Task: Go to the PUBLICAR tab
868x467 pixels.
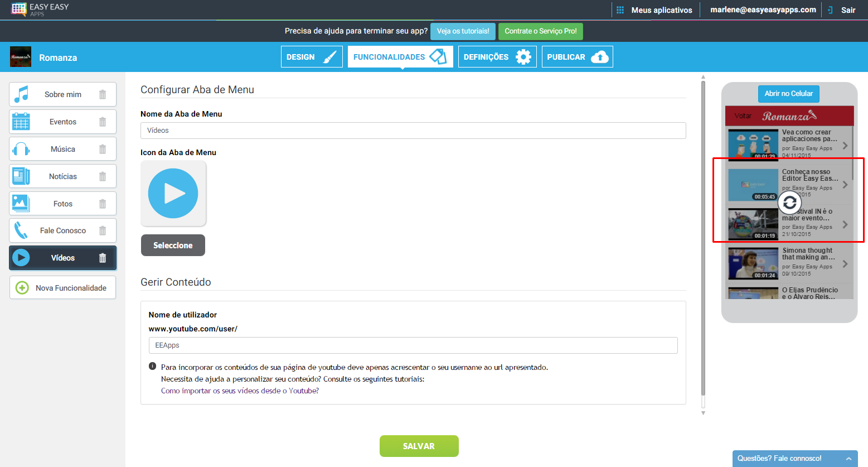Action: coord(577,57)
